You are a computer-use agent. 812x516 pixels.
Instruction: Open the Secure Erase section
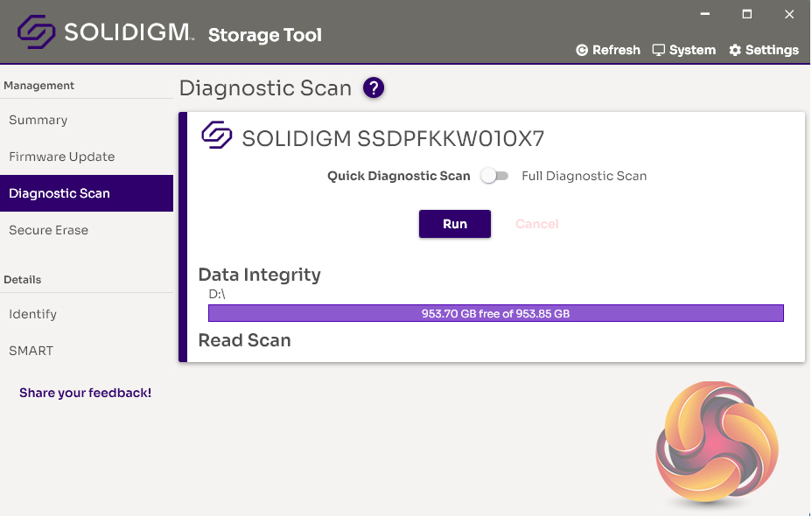49,231
